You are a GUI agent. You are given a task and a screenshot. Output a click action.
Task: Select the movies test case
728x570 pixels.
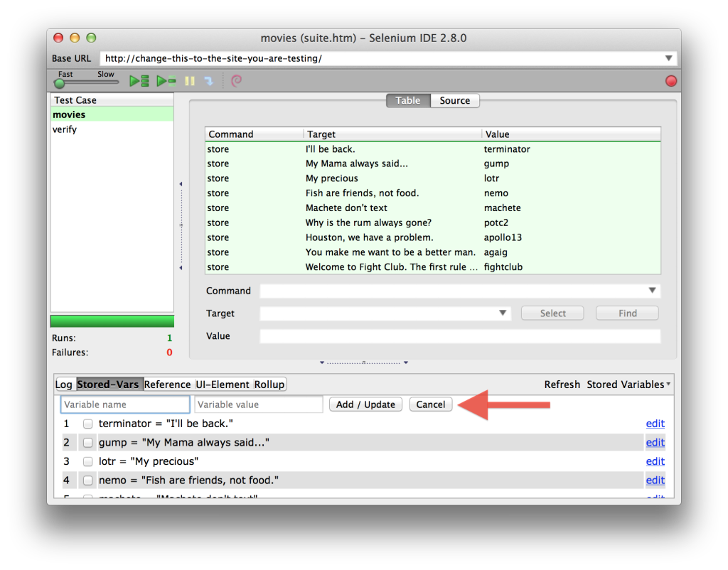click(x=112, y=114)
